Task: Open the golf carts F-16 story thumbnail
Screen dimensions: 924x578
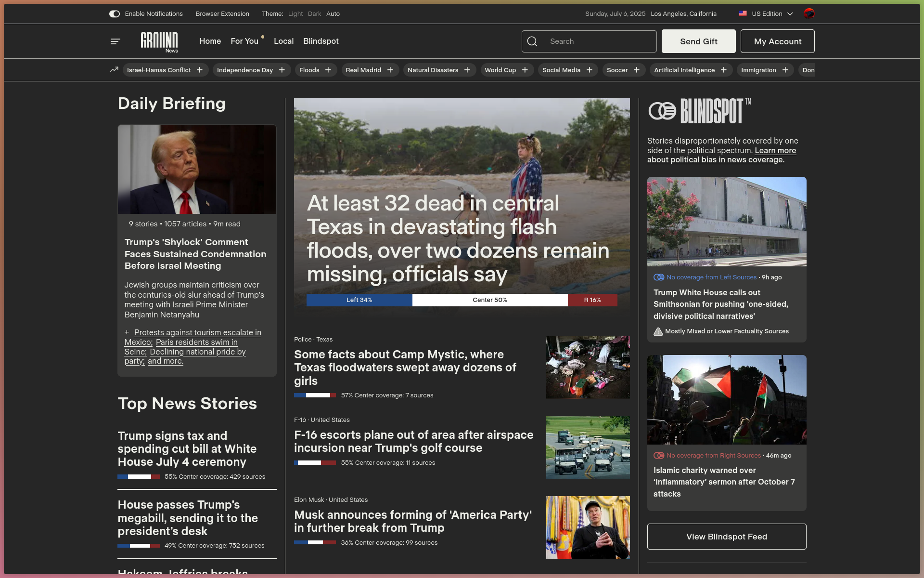Action: (x=588, y=447)
